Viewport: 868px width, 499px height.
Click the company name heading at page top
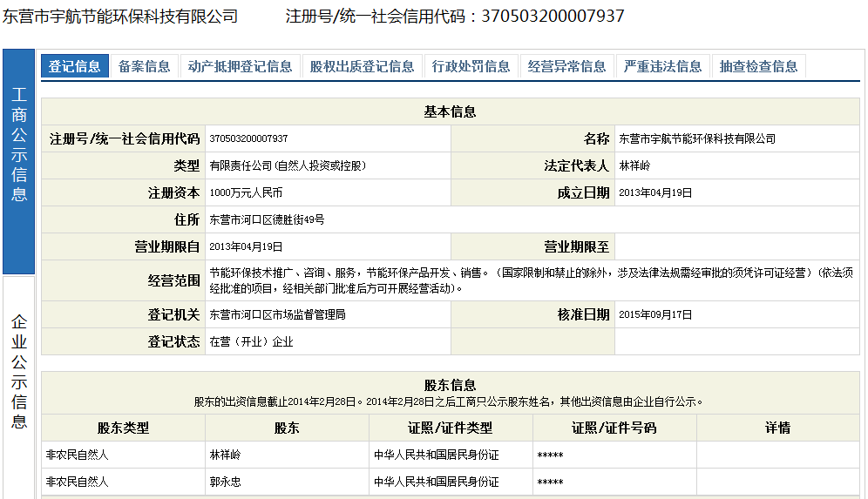(x=120, y=16)
